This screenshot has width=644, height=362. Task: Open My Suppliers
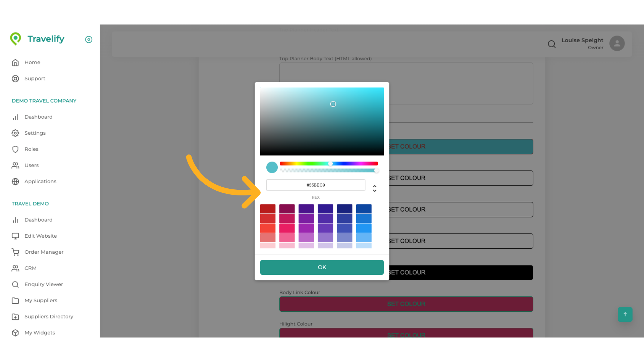point(41,300)
